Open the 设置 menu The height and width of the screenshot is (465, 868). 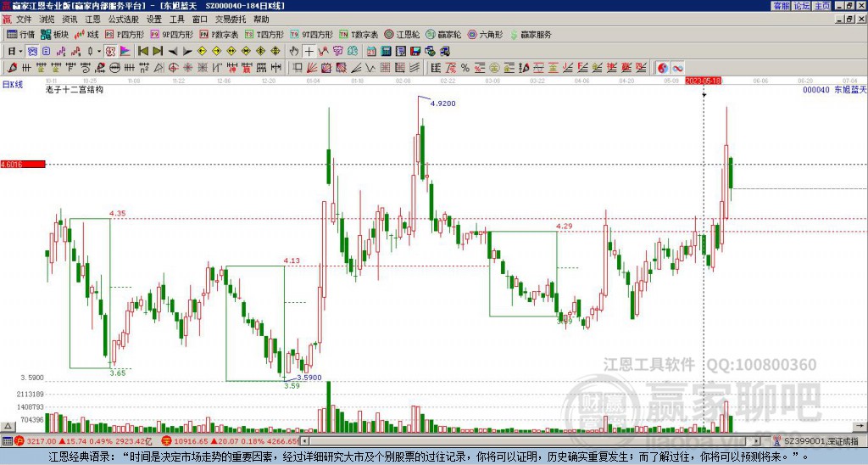pos(154,20)
